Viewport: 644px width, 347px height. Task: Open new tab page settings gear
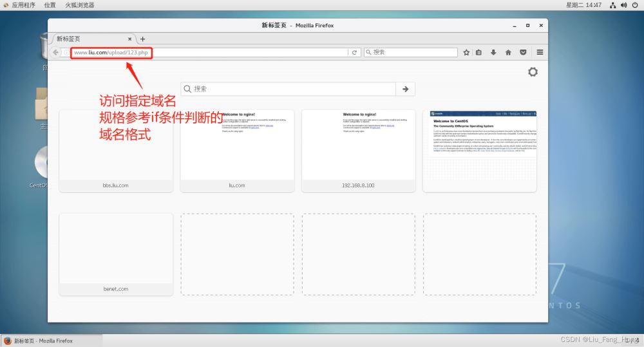click(x=533, y=72)
